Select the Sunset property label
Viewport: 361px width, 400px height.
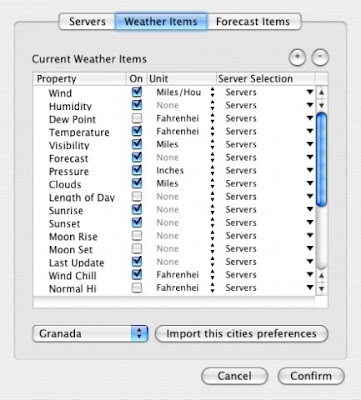click(x=64, y=224)
